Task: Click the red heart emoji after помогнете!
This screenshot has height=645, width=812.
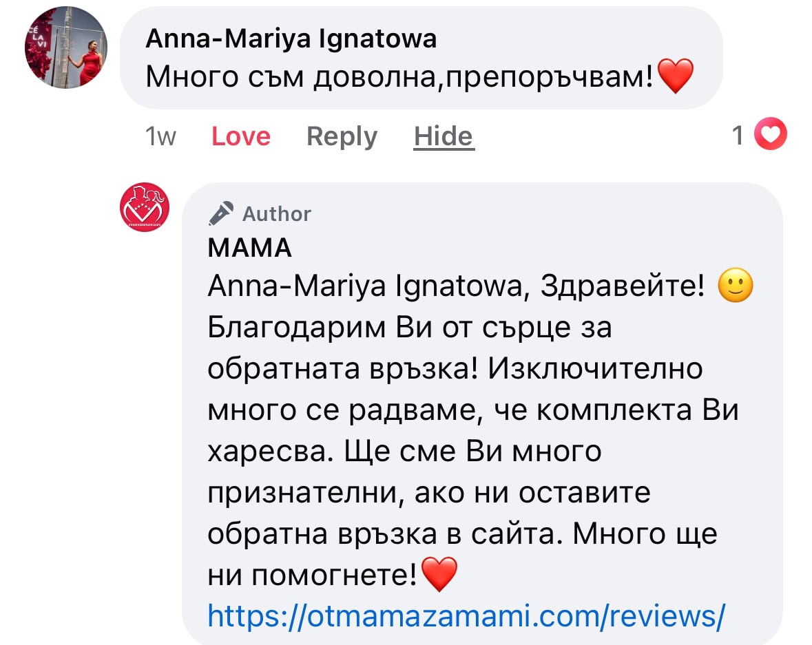Action: [x=438, y=574]
